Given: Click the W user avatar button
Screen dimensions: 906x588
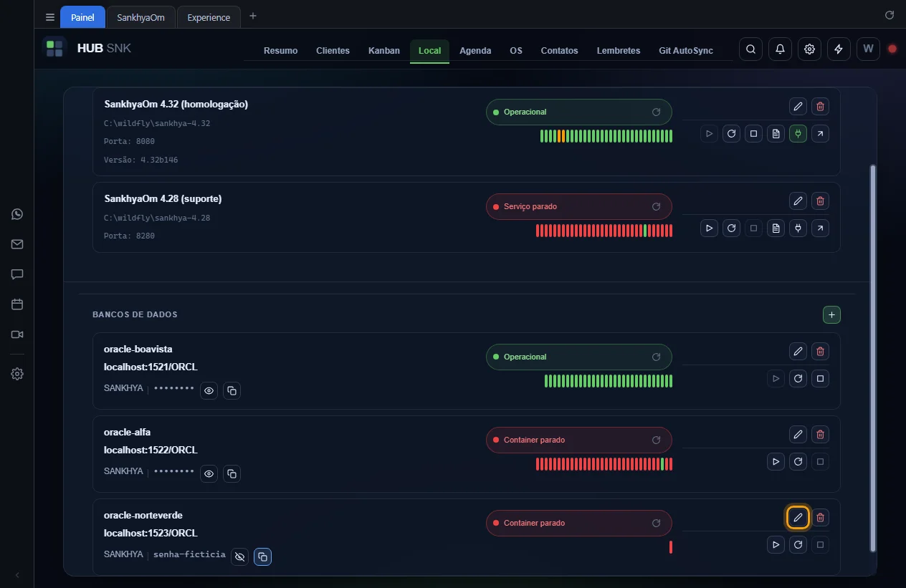Looking at the screenshot, I should [x=868, y=49].
